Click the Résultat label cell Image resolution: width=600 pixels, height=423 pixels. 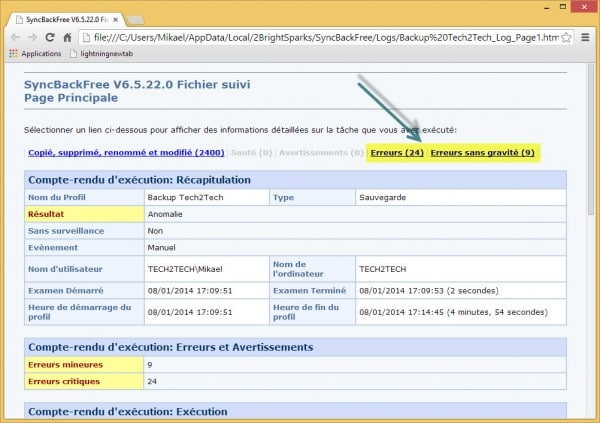point(84,214)
